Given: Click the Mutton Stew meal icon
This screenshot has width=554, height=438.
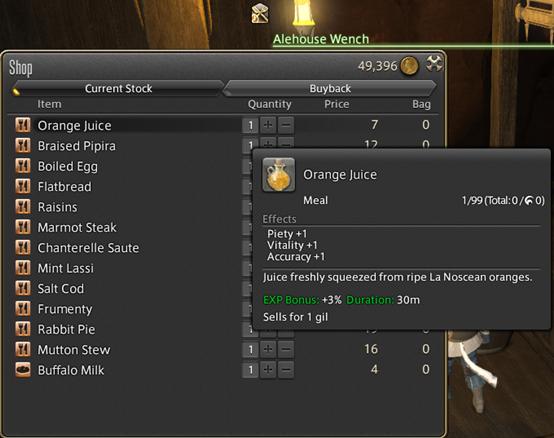Looking at the screenshot, I should (x=23, y=349).
